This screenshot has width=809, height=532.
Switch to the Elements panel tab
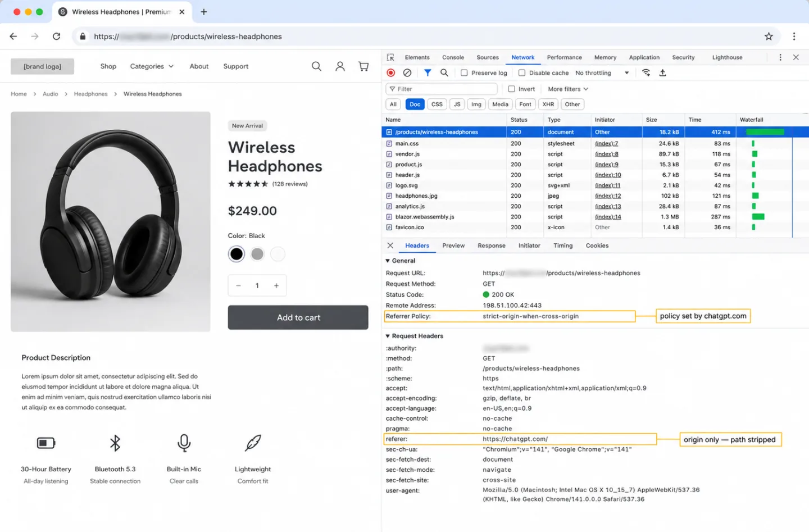click(417, 57)
